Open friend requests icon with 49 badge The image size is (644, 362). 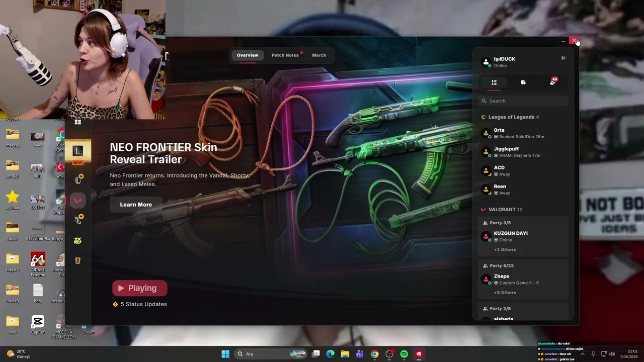(x=553, y=82)
